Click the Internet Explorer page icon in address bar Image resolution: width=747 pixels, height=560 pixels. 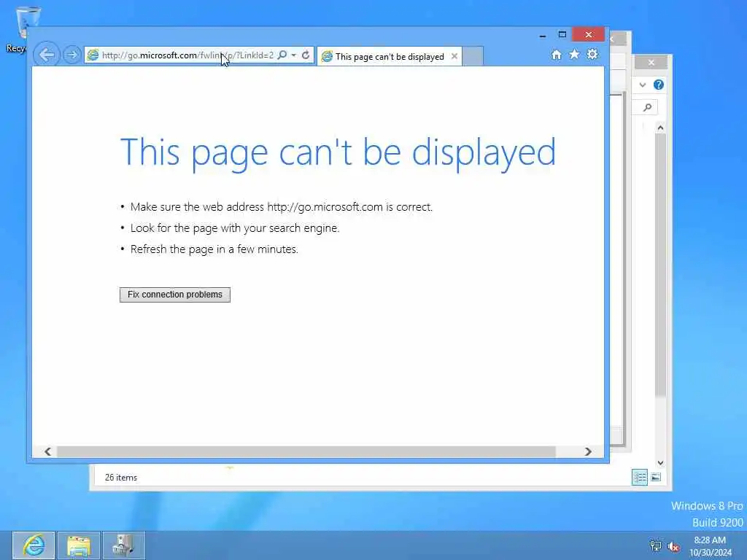(93, 55)
